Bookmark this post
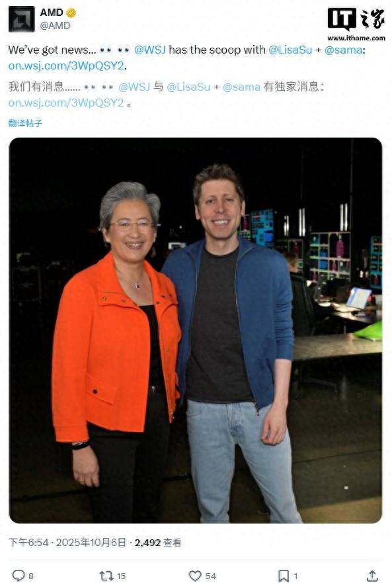The width and height of the screenshot is (392, 587). [284, 575]
